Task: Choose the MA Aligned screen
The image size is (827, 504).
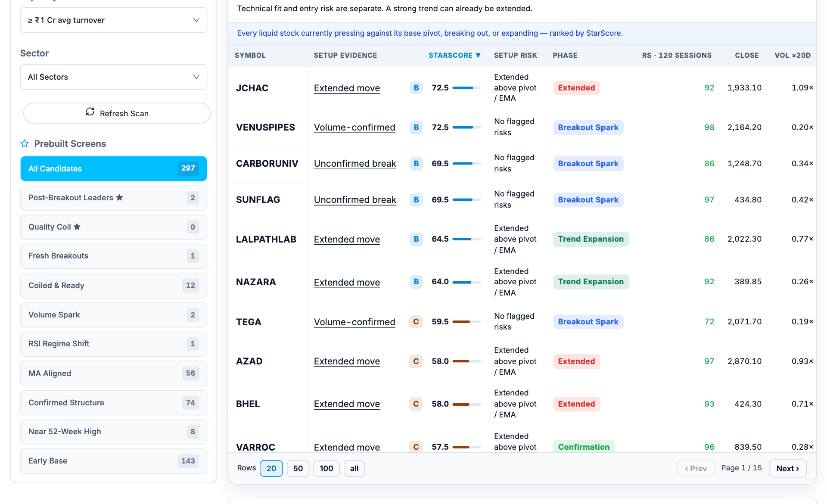Action: click(x=114, y=373)
